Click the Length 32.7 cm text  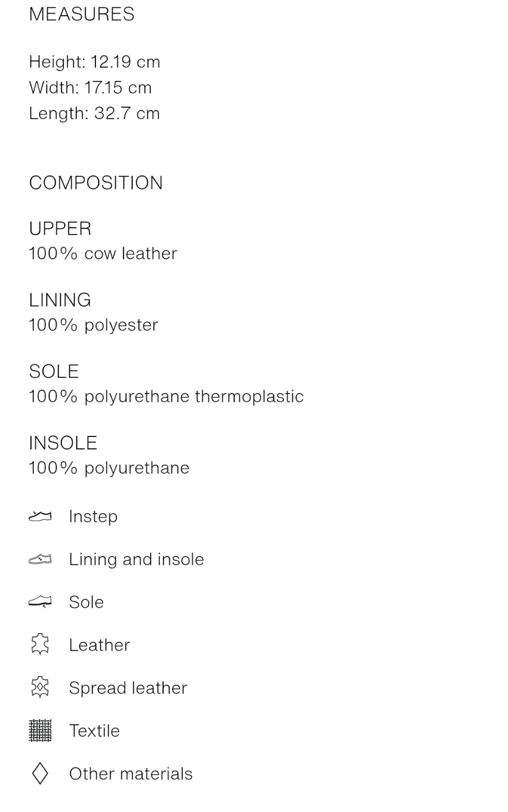94,113
